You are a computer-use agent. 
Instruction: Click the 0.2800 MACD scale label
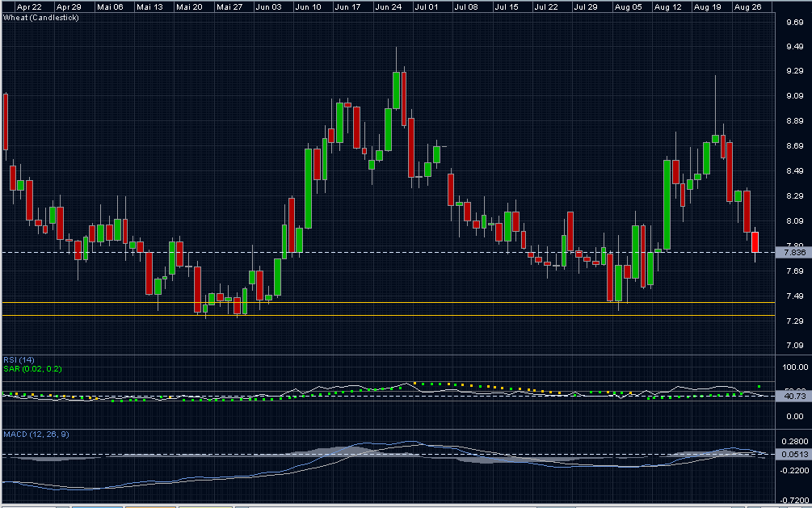pos(795,441)
